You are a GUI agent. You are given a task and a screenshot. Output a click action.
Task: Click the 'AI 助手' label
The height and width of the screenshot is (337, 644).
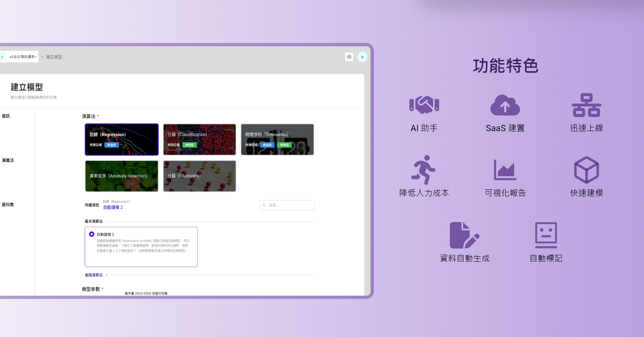(424, 128)
